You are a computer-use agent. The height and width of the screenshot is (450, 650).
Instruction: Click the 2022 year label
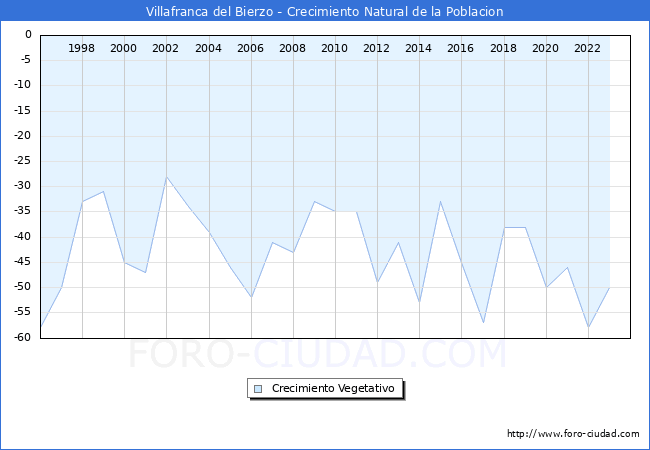coord(587,48)
